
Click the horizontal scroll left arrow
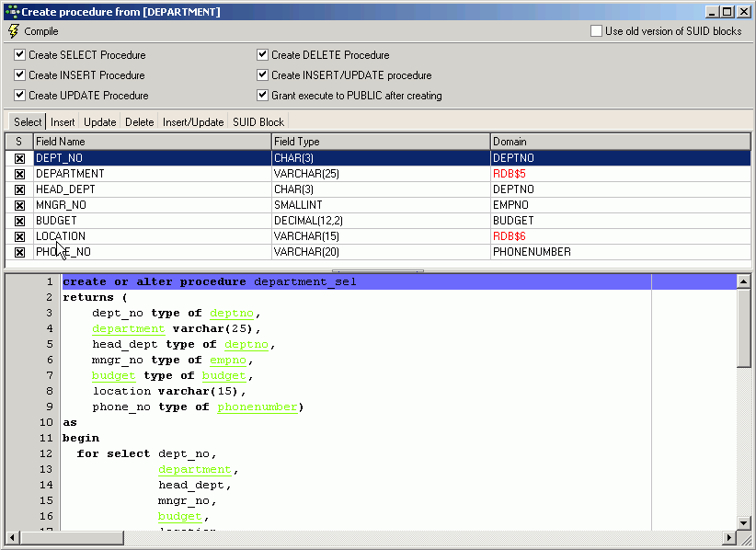coord(12,537)
